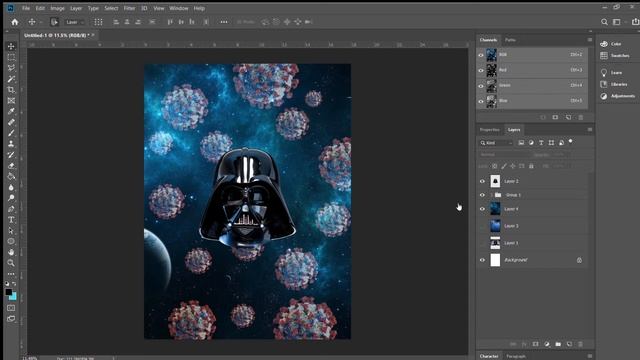Switch to the Paths tab
This screenshot has height=360, width=640.
click(510, 40)
